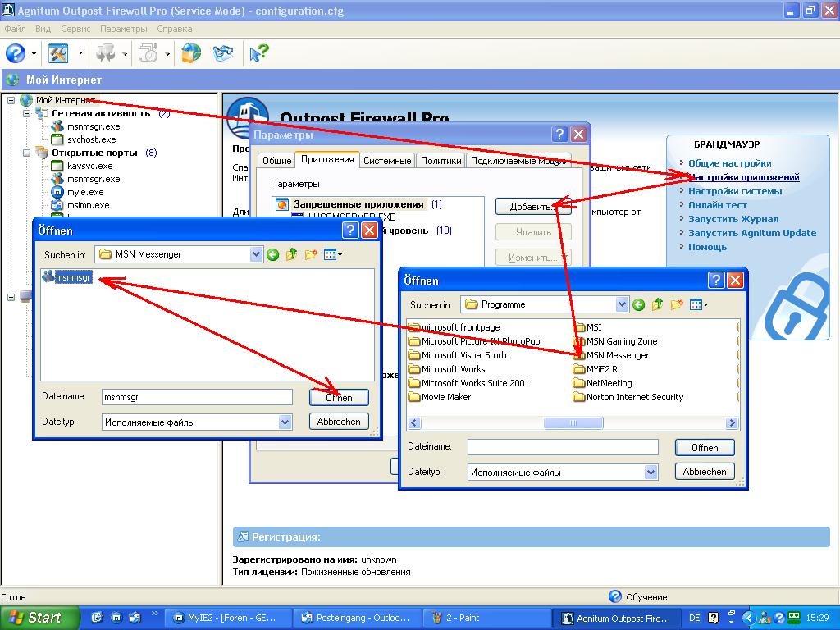Viewport: 840px width, 630px height.
Task: Open Dateityp dropdown in Programme dialog
Action: coord(651,472)
